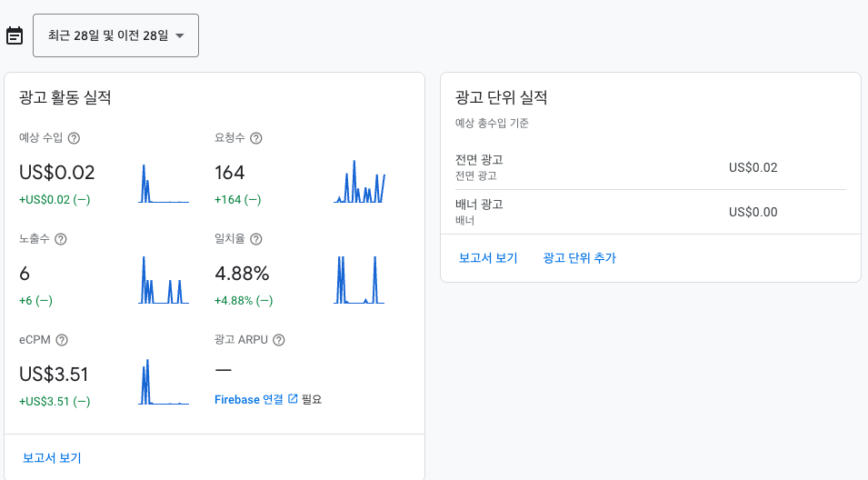Click the US$3.51 eCPM value

(x=54, y=375)
